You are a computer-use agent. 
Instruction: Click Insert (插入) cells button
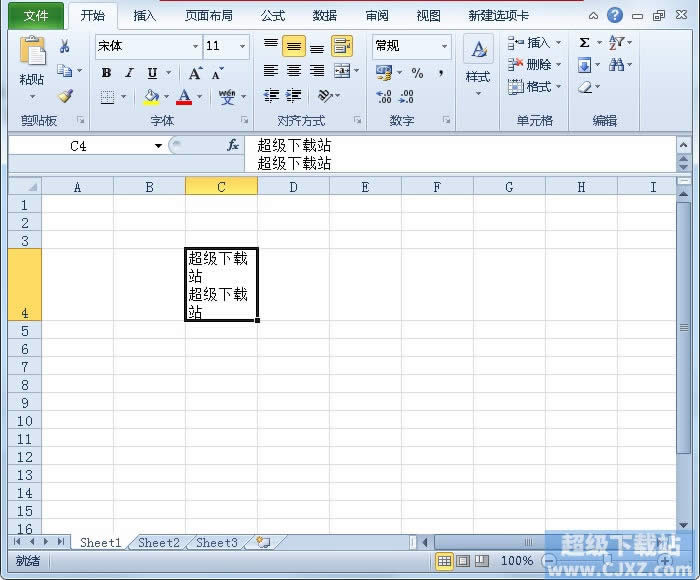click(x=534, y=43)
